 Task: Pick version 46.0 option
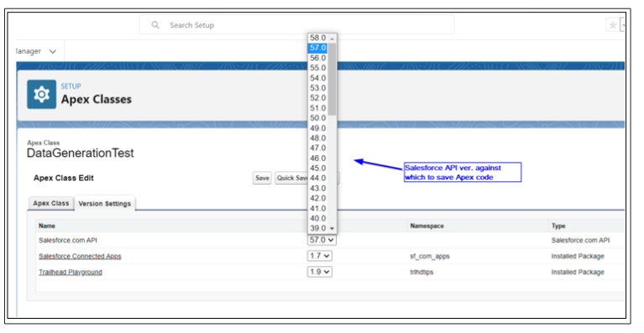coord(318,158)
